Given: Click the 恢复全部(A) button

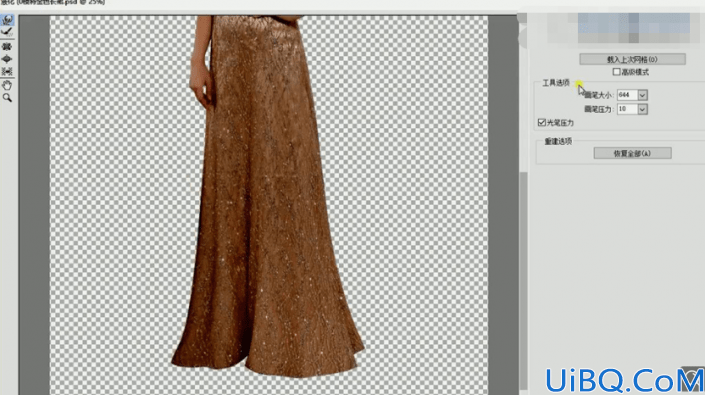Looking at the screenshot, I should click(x=632, y=153).
